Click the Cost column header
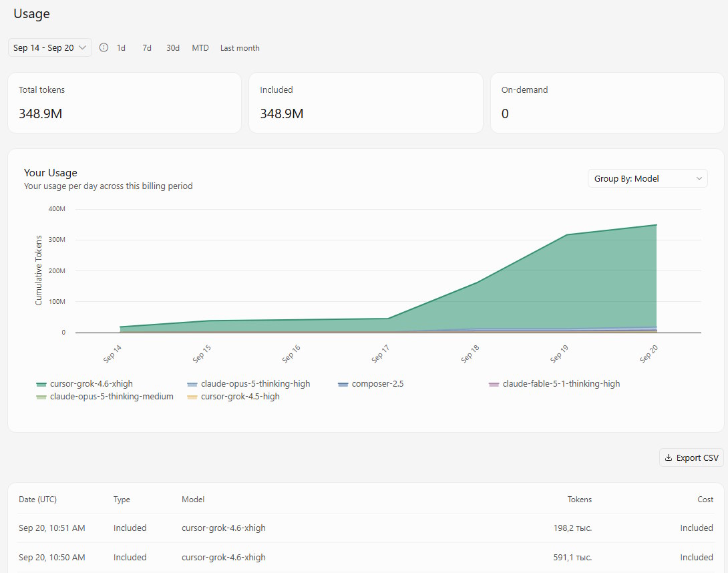This screenshot has width=728, height=573. [705, 499]
